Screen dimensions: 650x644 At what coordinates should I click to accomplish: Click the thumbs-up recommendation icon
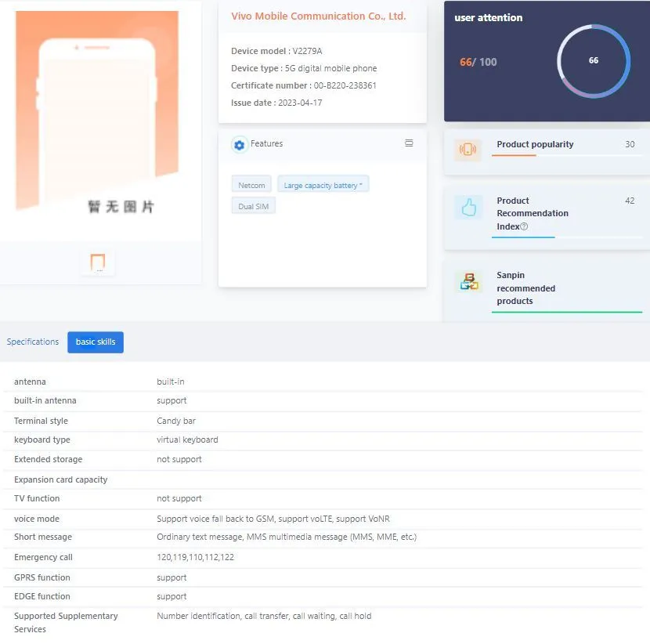point(468,208)
